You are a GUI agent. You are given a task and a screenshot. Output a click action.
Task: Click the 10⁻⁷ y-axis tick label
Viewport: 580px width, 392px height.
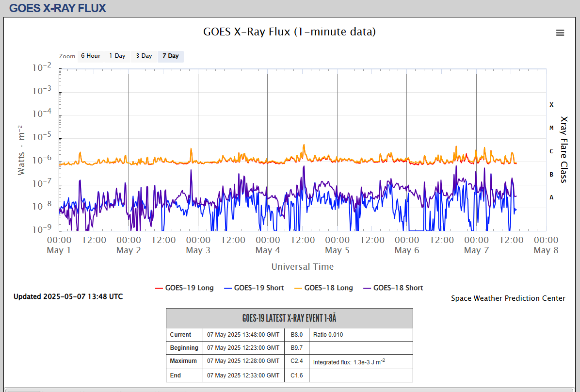click(x=42, y=183)
